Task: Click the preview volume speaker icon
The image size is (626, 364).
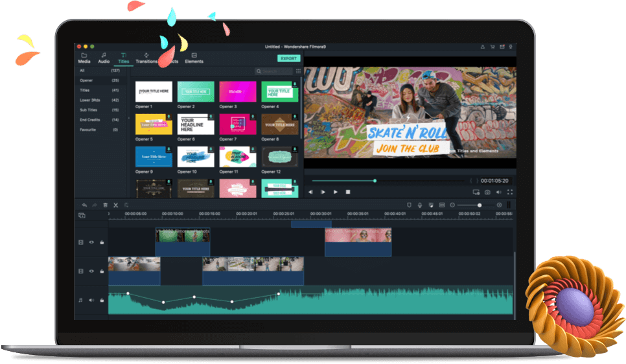Action: [498, 192]
